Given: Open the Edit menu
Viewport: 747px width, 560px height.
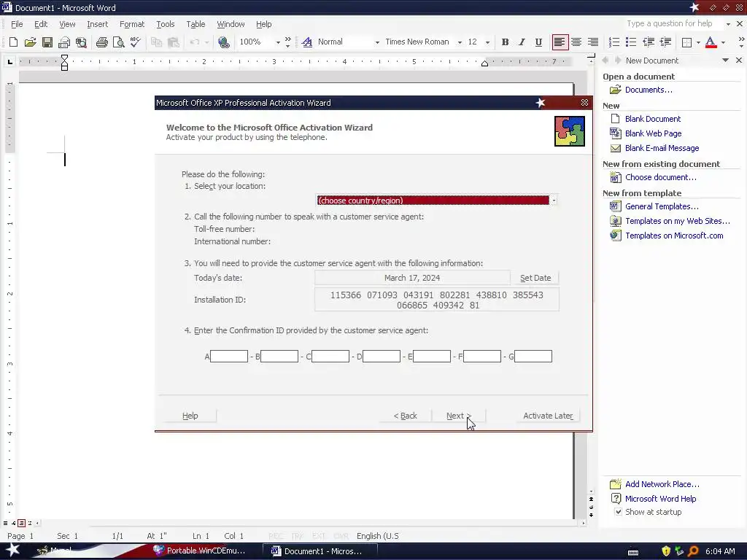Looking at the screenshot, I should click(41, 24).
